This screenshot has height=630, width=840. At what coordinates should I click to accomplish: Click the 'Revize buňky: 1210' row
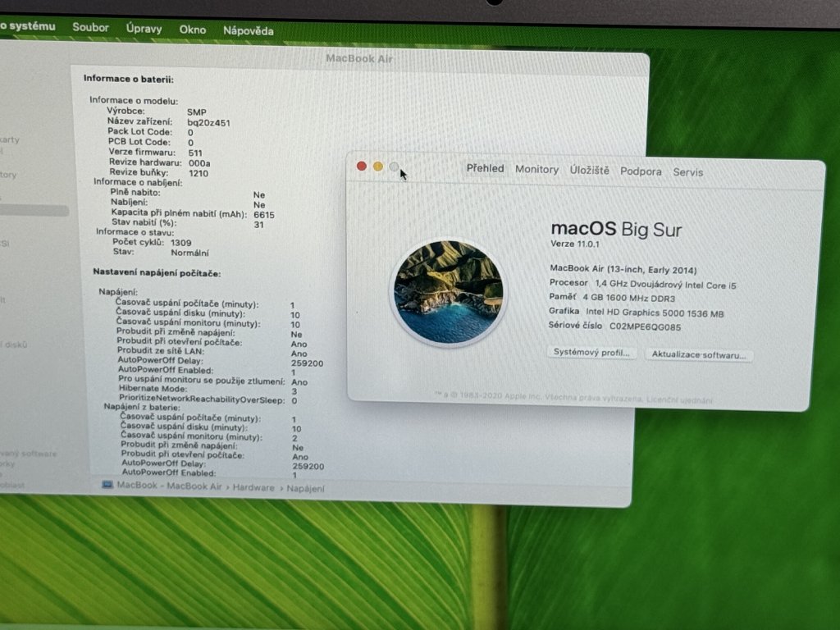[x=159, y=172]
